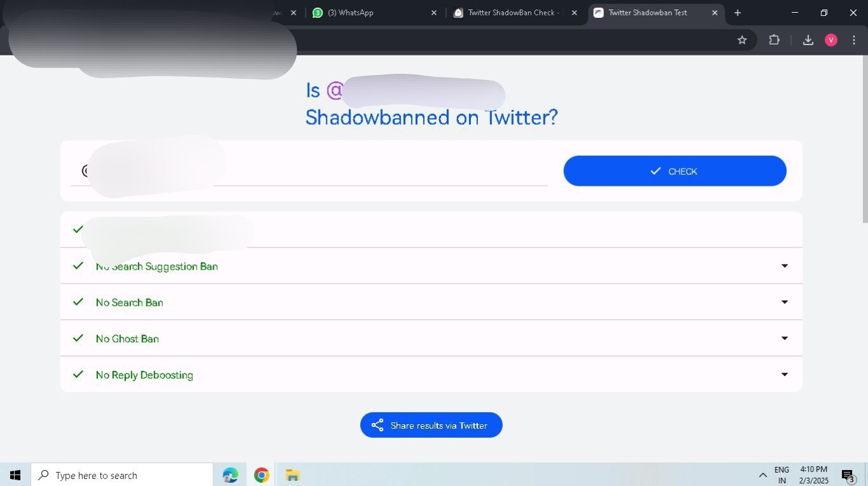This screenshot has height=486, width=868.
Task: Bookmark this page with star icon
Action: point(742,40)
